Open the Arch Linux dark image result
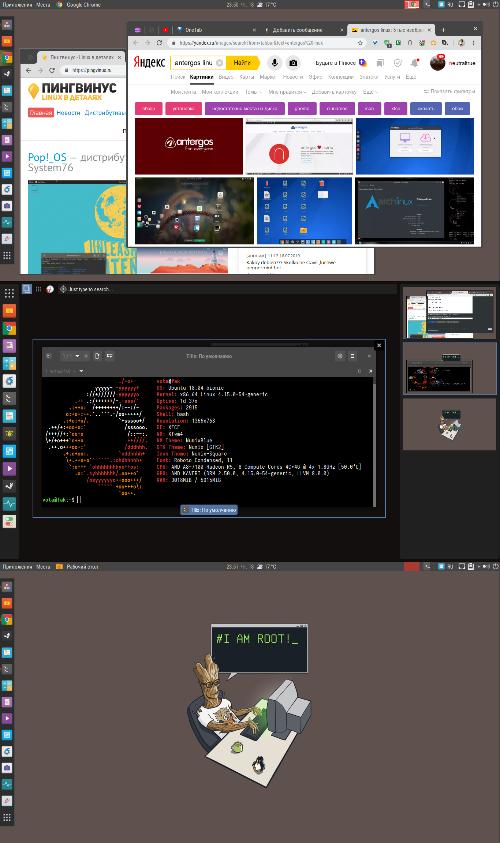The image size is (500, 843). point(415,210)
